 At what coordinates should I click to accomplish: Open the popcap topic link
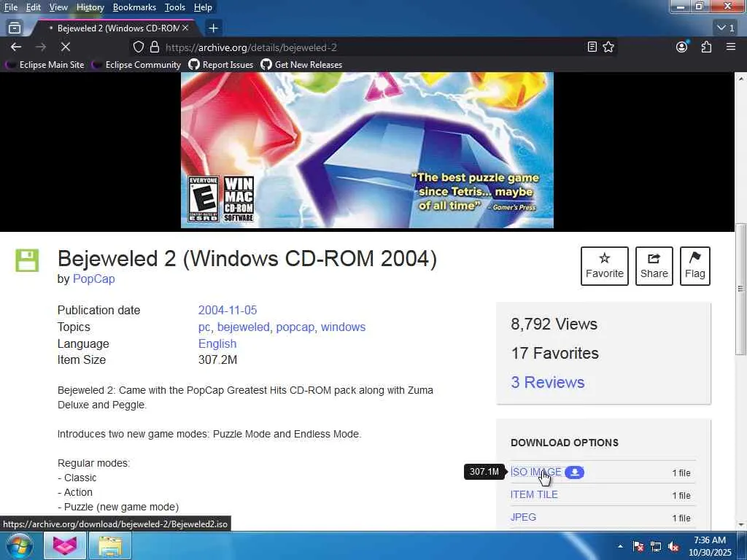[295, 327]
